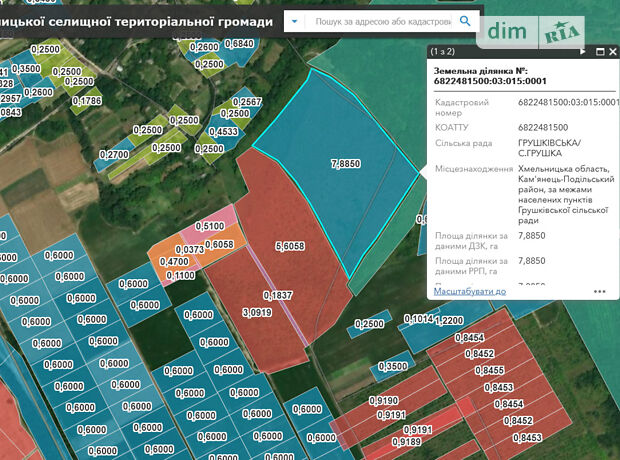Close the parcel info popup
Viewport: 620px width, 460px height.
612,51
